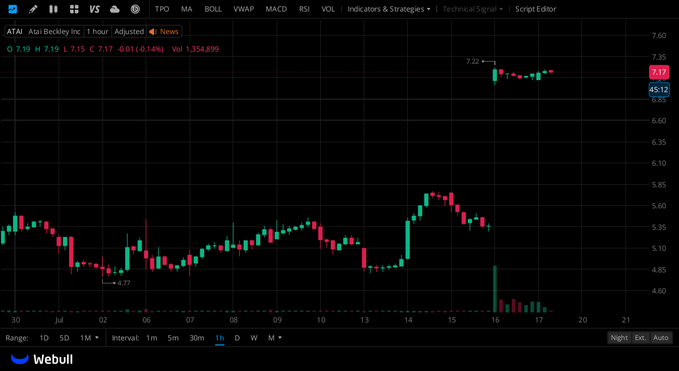679x371 pixels.
Task: Add the RSI indicator
Action: 304,9
